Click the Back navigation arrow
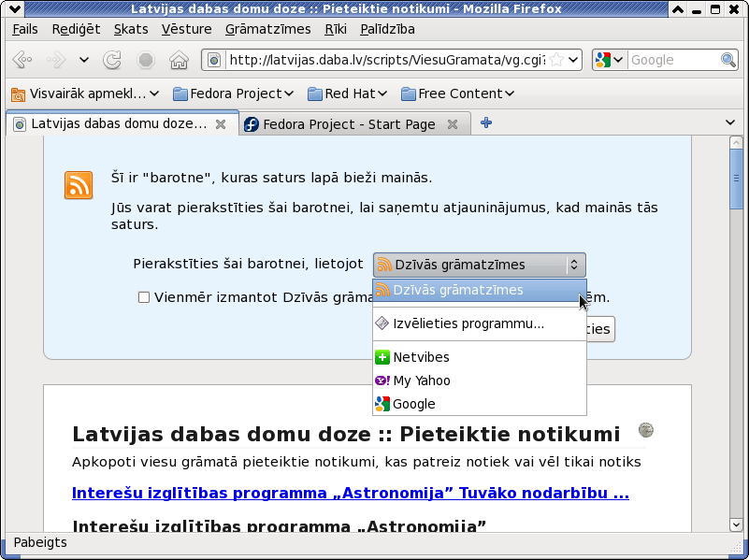 22,60
